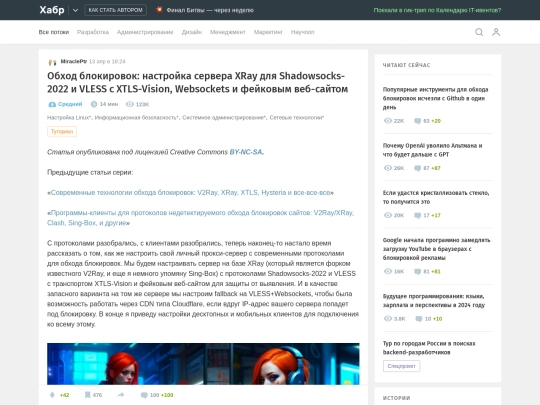The height and width of the screenshot is (405, 540).
Task: Click the eye icon beside 123K views
Action: [x=129, y=104]
